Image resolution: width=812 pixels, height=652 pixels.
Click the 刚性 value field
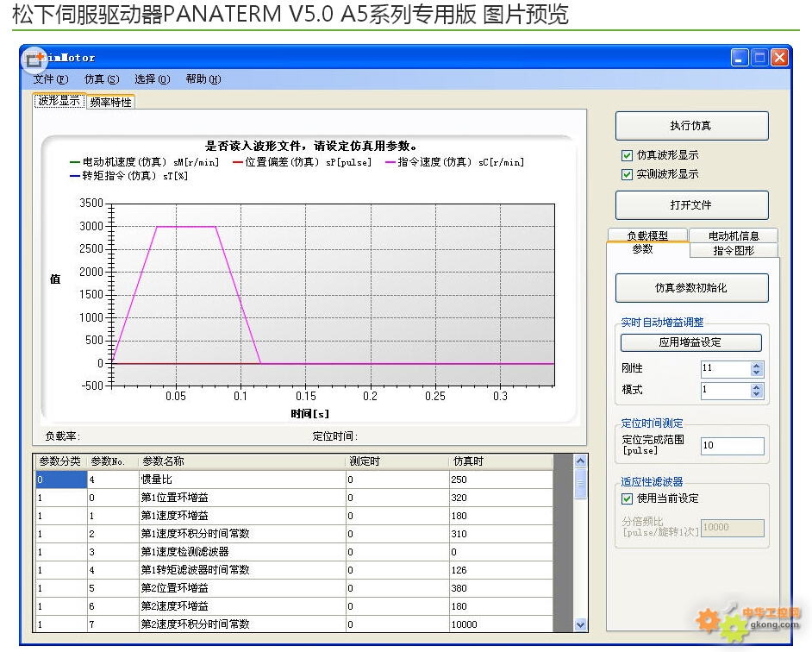(x=726, y=368)
